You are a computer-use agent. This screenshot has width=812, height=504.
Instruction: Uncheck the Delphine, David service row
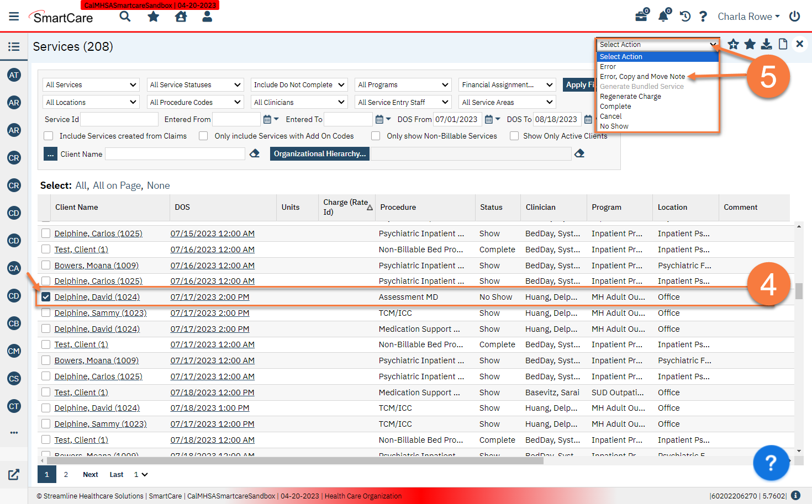(x=45, y=296)
